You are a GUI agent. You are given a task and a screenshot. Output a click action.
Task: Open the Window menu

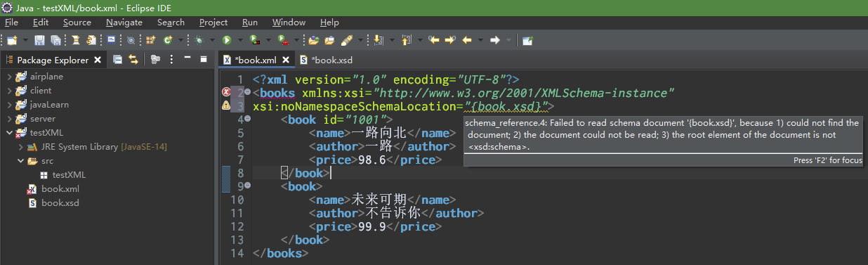(289, 22)
